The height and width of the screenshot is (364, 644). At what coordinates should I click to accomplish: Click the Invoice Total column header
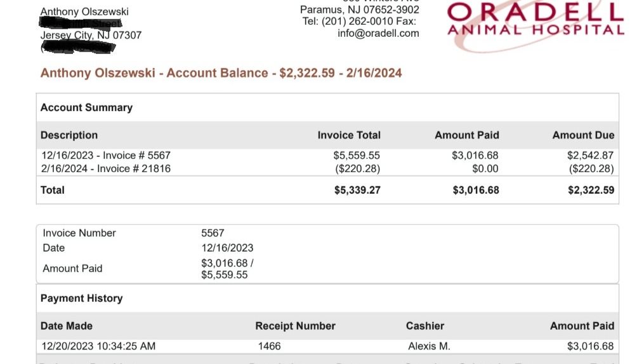pyautogui.click(x=349, y=135)
